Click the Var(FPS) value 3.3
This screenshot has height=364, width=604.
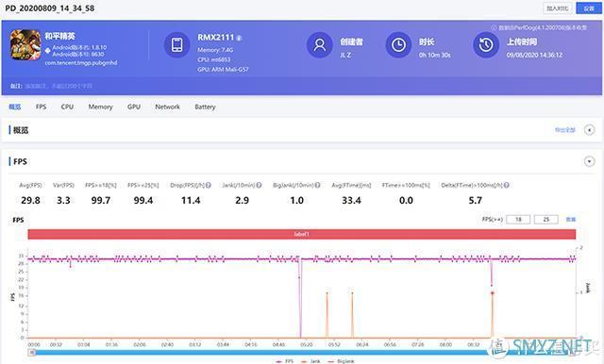point(63,201)
